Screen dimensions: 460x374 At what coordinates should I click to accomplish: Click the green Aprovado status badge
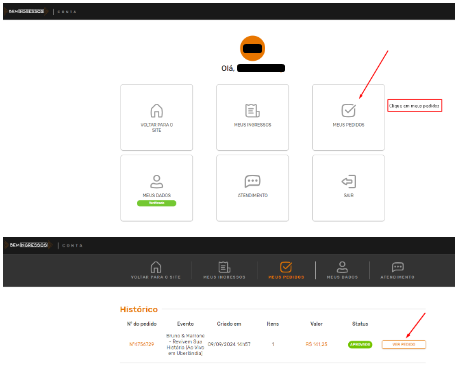(360, 344)
